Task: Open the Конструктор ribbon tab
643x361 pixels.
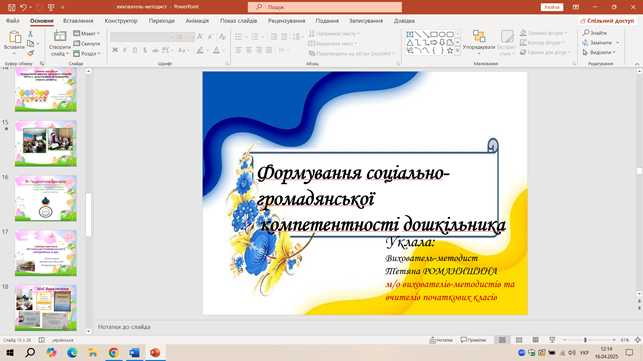Action: point(121,21)
